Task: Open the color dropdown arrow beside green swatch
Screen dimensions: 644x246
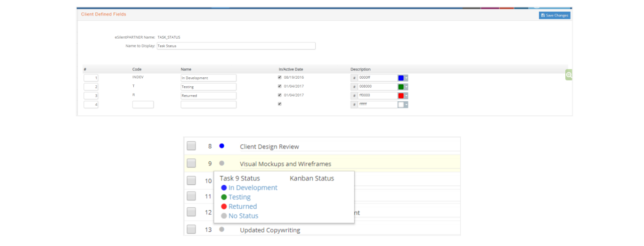Action: coord(406,87)
